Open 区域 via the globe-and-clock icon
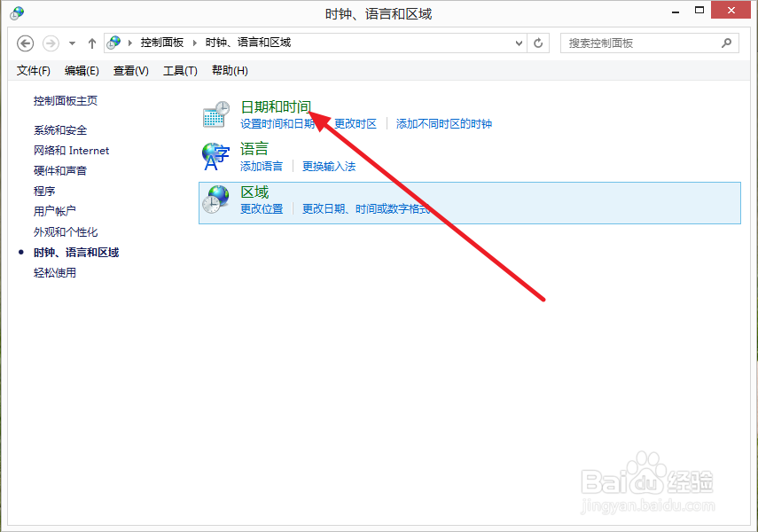758x532 pixels. tap(215, 199)
